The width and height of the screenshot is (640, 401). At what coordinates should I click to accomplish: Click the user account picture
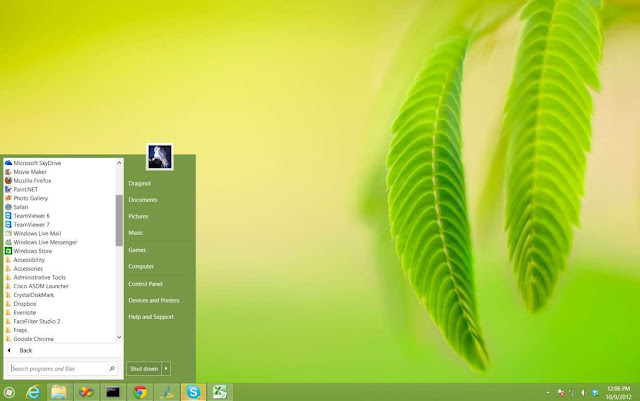click(x=160, y=157)
